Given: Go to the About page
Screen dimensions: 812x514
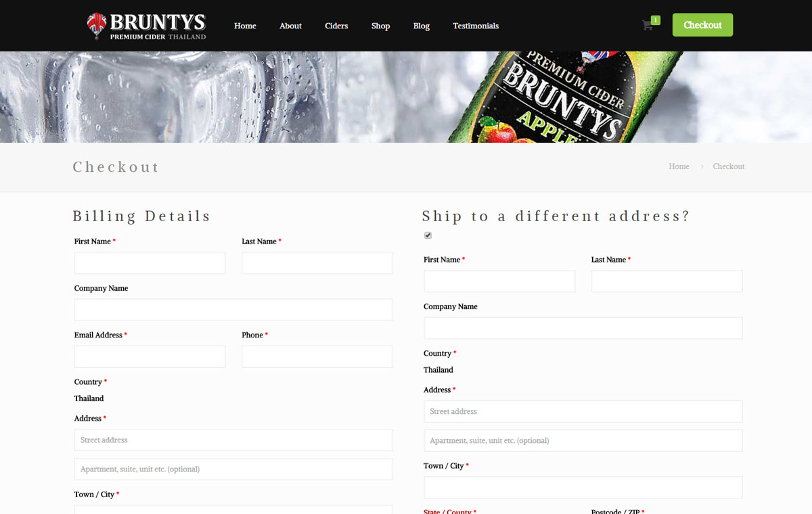Looking at the screenshot, I should click(290, 26).
